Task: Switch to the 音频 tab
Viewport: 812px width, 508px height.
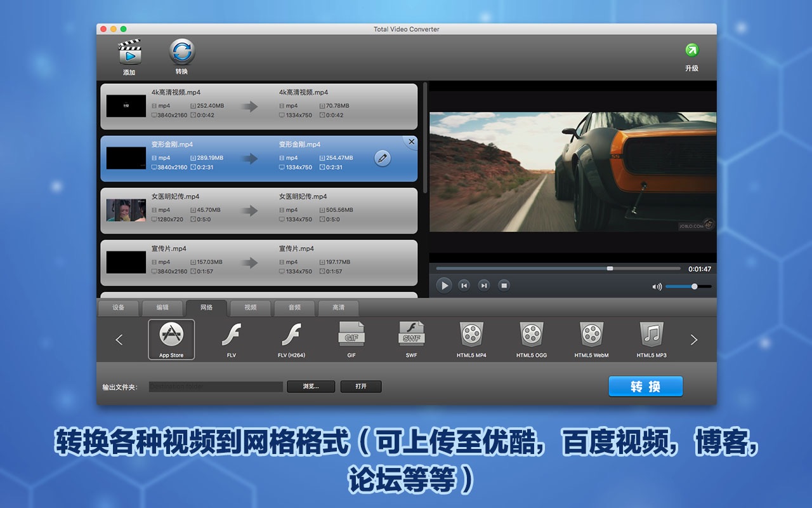Action: (295, 308)
